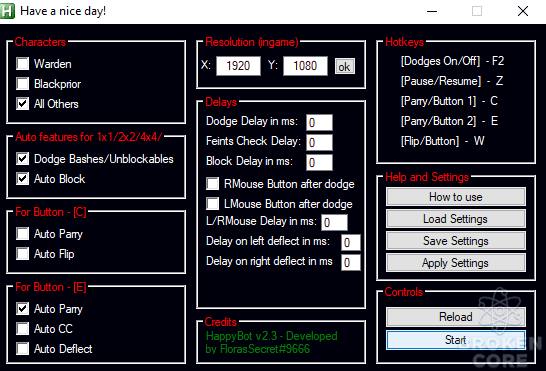
Task: Enable the Auto CC checkbox
Action: coord(23,329)
